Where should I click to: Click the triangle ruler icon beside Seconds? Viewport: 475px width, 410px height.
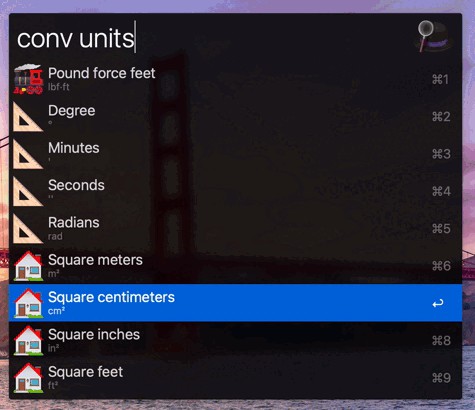(28, 191)
